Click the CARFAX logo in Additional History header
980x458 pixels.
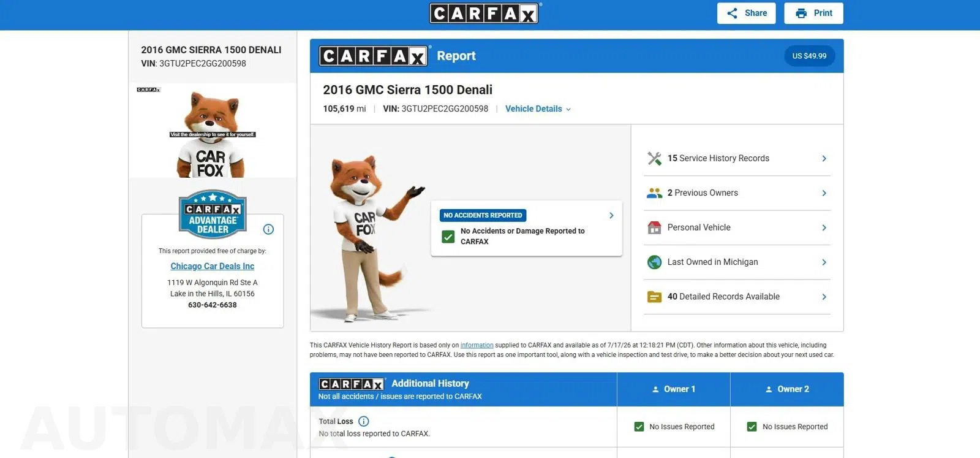click(352, 384)
